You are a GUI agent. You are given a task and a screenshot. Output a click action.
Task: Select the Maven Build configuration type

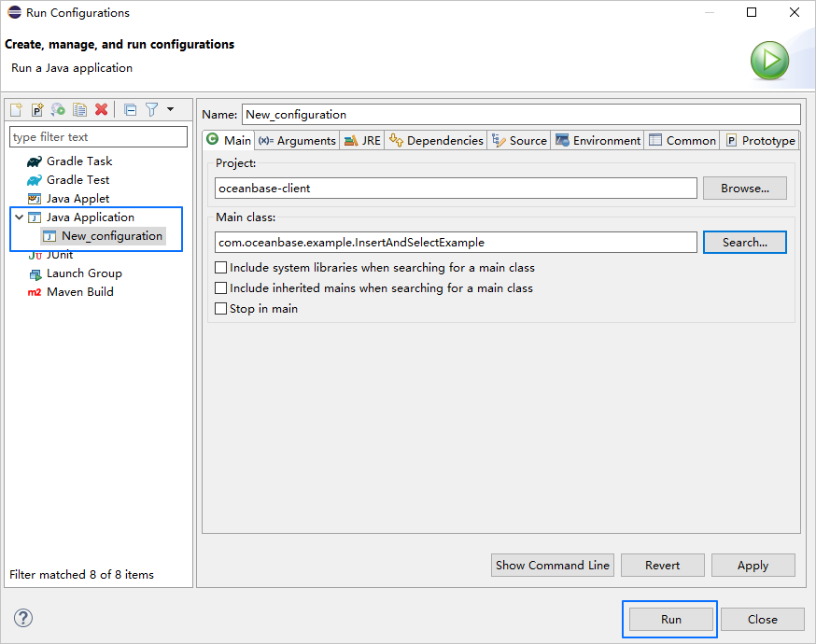coord(79,292)
